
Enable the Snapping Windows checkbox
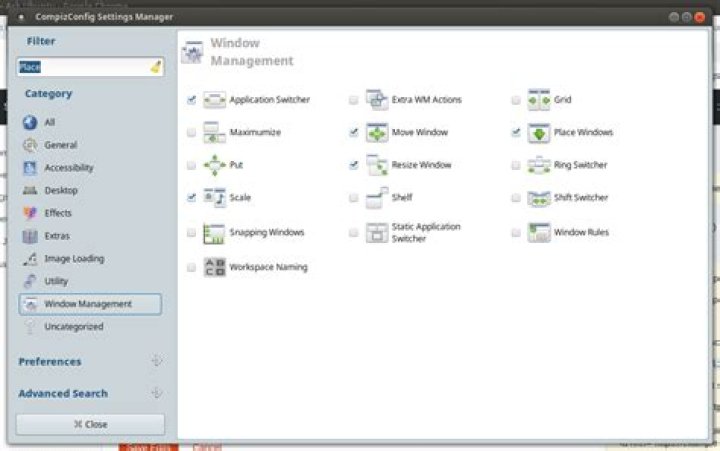191,233
